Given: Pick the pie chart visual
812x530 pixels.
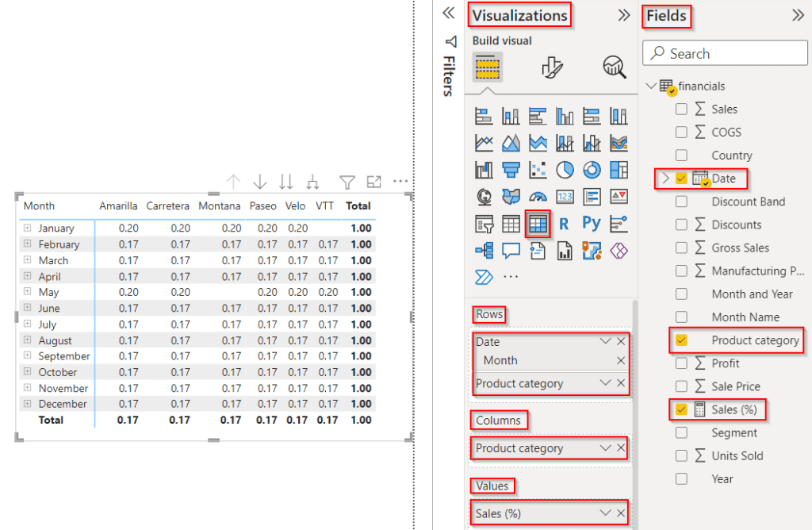Looking at the screenshot, I should 565,170.
